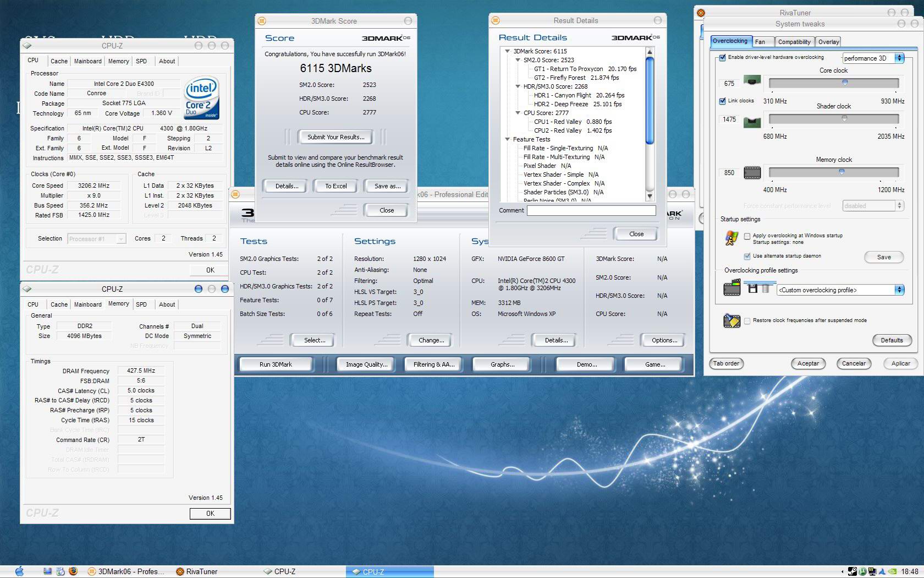Click the RivaTuner title bar icon
The width and height of the screenshot is (924, 578).
[x=701, y=13]
